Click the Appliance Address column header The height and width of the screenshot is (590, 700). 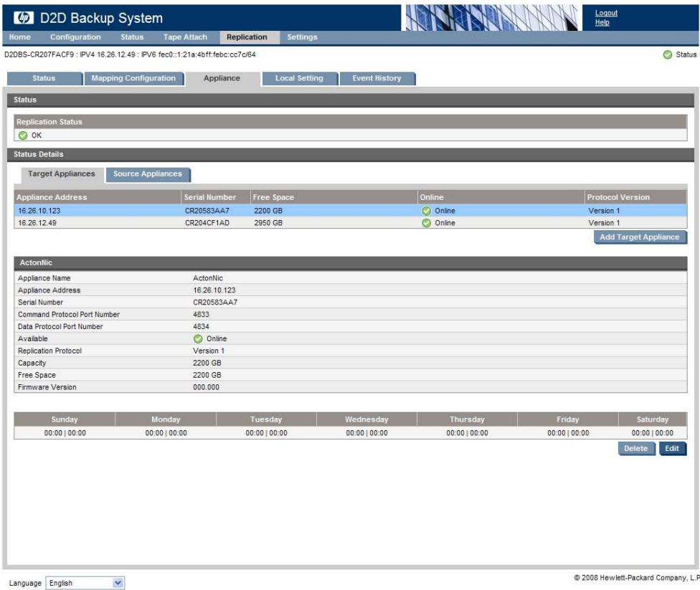pos(98,197)
